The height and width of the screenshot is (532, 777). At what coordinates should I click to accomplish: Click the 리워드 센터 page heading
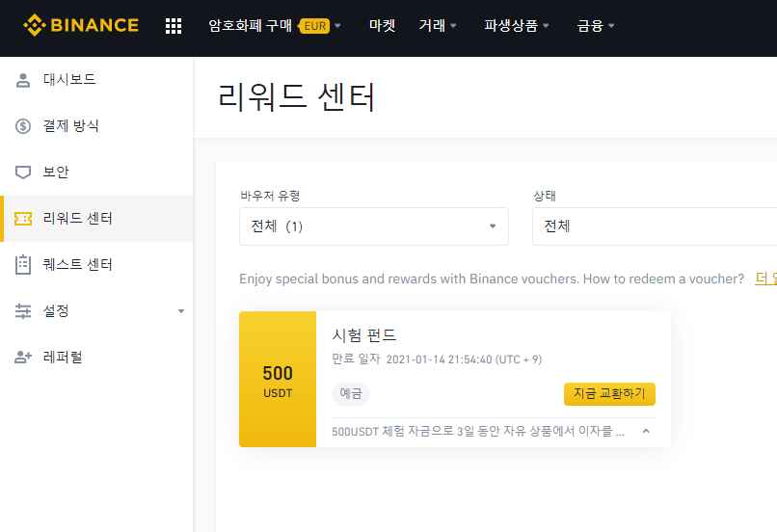click(x=296, y=97)
